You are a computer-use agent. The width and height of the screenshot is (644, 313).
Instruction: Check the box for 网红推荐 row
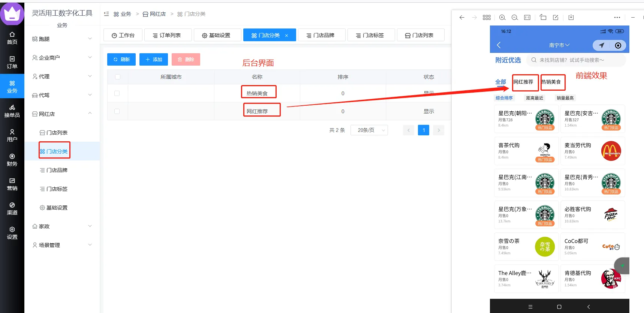click(x=117, y=111)
